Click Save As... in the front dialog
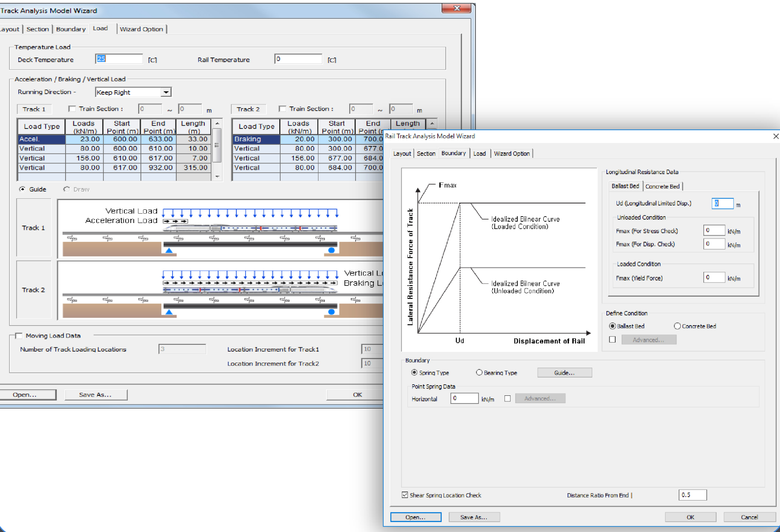This screenshot has height=532, width=780. [473, 517]
